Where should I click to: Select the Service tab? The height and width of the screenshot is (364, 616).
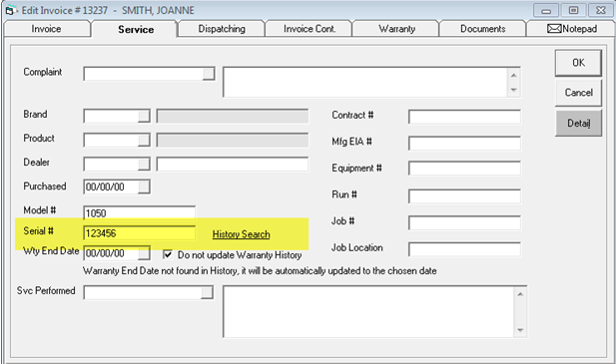(136, 29)
